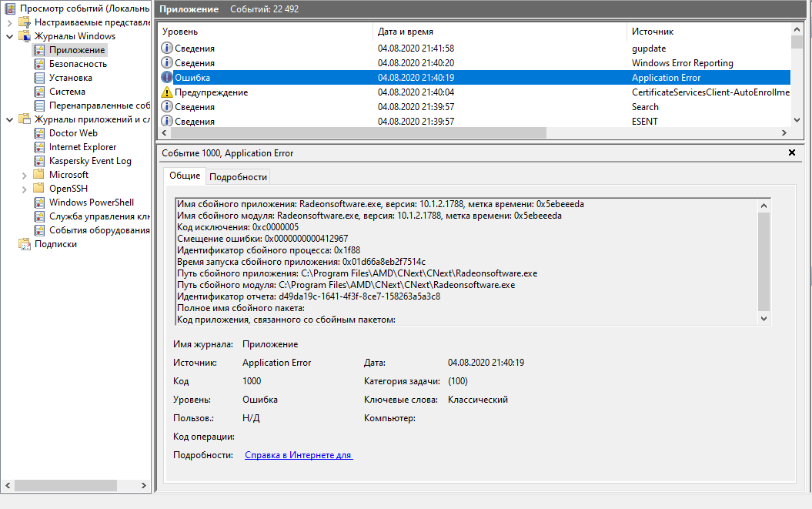The height and width of the screenshot is (509, 812).
Task: Click the Microsoft folder icon
Action: click(38, 175)
